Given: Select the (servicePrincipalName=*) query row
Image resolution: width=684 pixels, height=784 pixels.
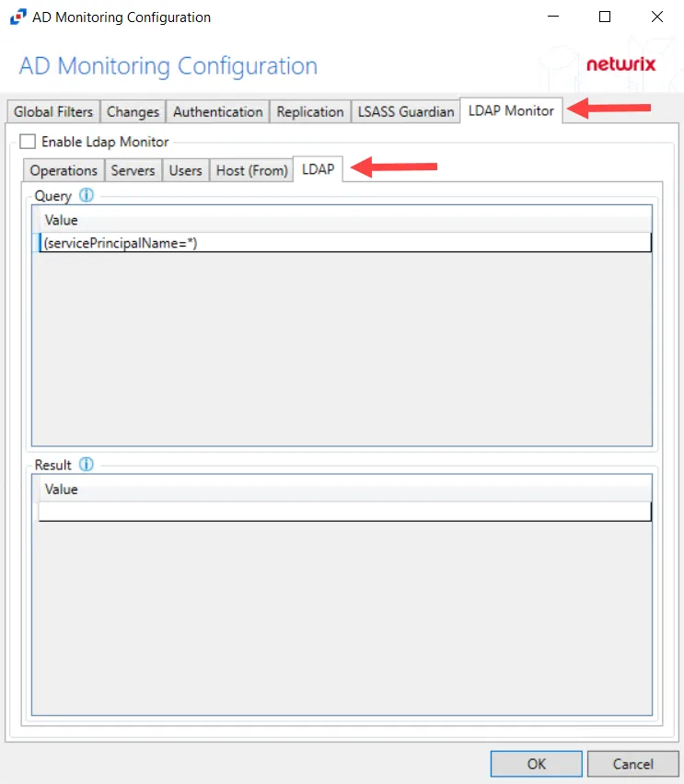Looking at the screenshot, I should pyautogui.click(x=345, y=243).
